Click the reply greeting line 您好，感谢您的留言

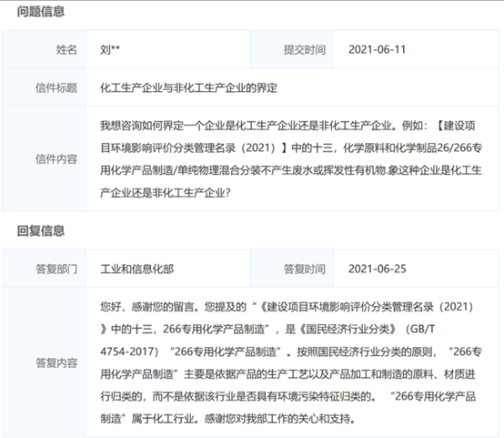tap(287, 307)
